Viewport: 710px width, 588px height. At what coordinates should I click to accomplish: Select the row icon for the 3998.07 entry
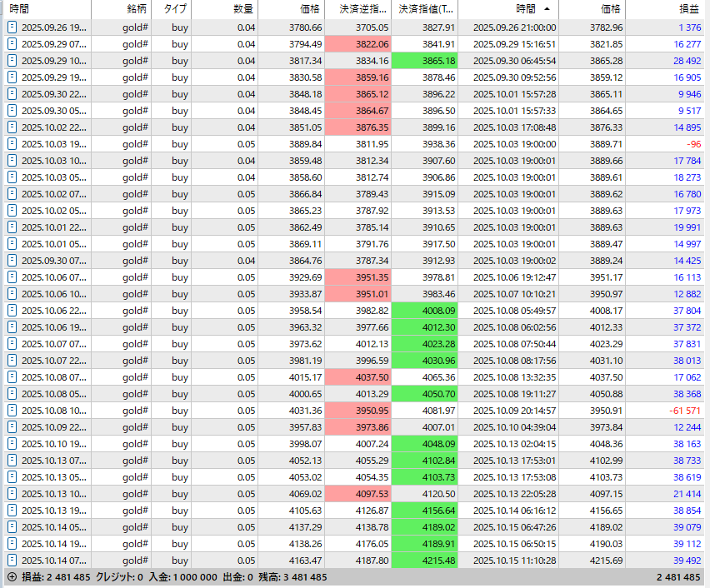point(12,444)
